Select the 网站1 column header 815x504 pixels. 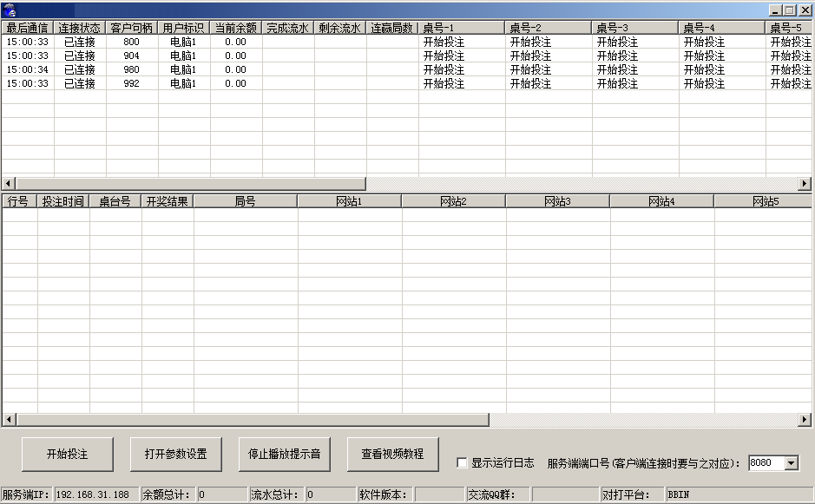pyautogui.click(x=348, y=200)
